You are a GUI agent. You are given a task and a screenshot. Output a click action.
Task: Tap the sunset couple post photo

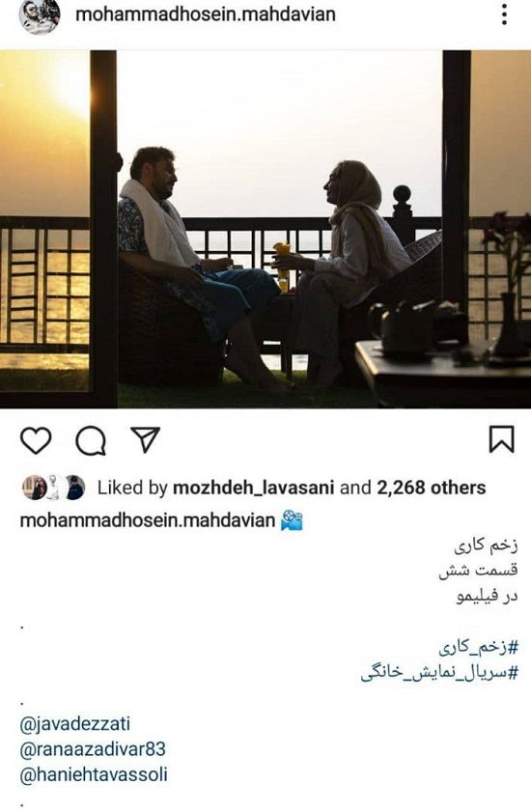[265, 230]
